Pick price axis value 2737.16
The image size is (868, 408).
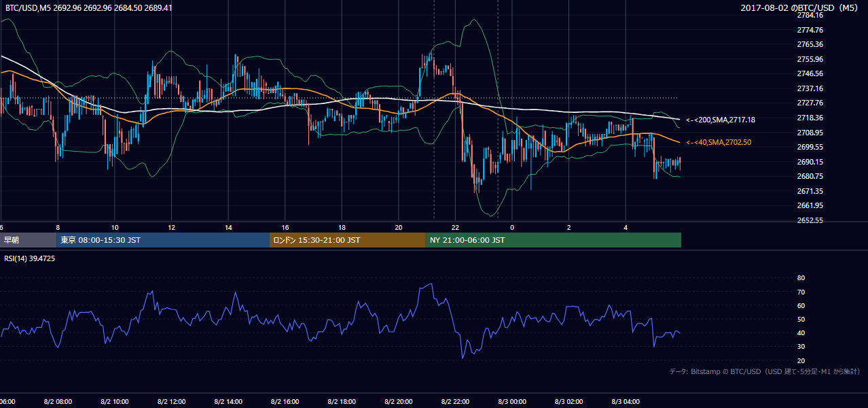click(x=810, y=88)
